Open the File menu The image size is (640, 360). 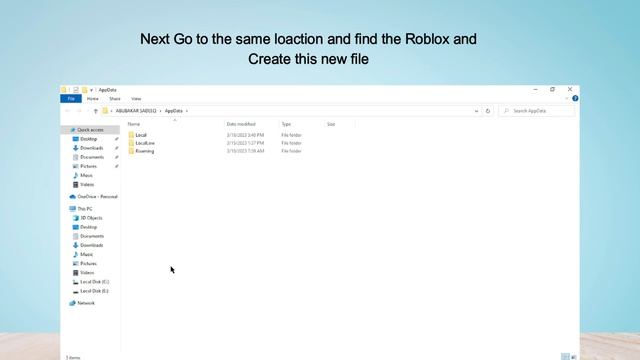coord(71,99)
